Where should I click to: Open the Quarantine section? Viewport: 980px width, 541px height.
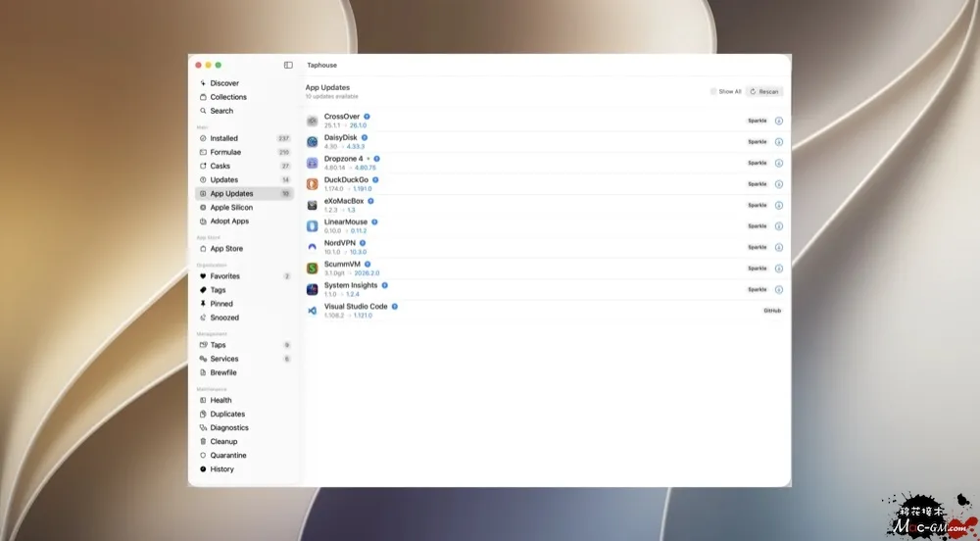tap(244, 456)
